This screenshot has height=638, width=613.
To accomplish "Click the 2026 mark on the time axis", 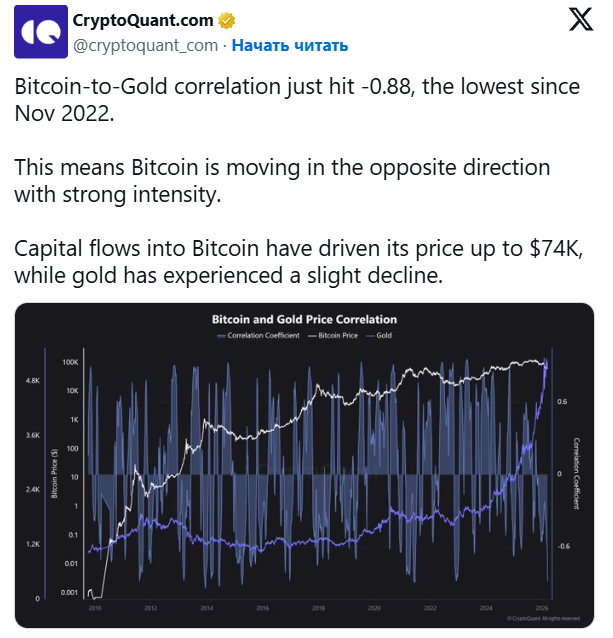I will [x=542, y=607].
